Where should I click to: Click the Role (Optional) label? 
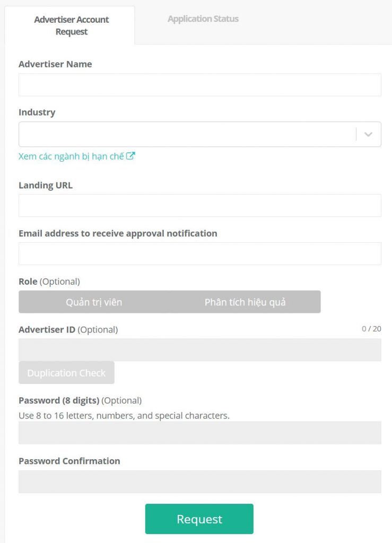(49, 282)
